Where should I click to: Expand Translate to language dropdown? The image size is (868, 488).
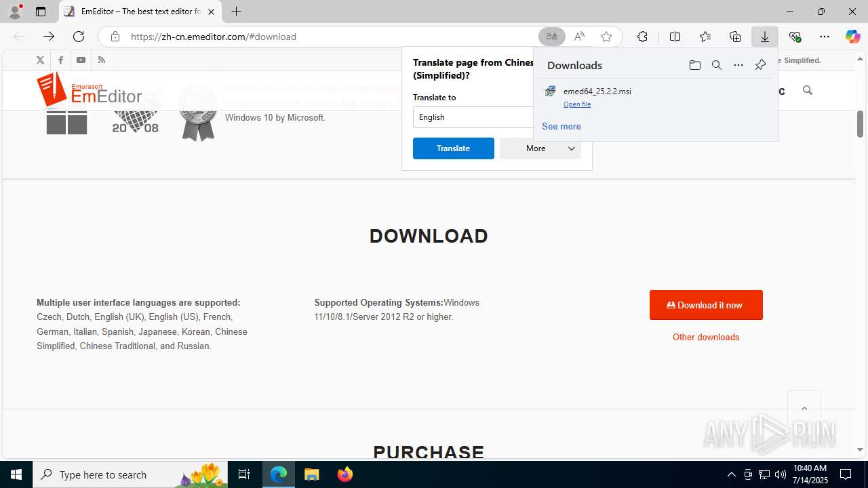[473, 117]
